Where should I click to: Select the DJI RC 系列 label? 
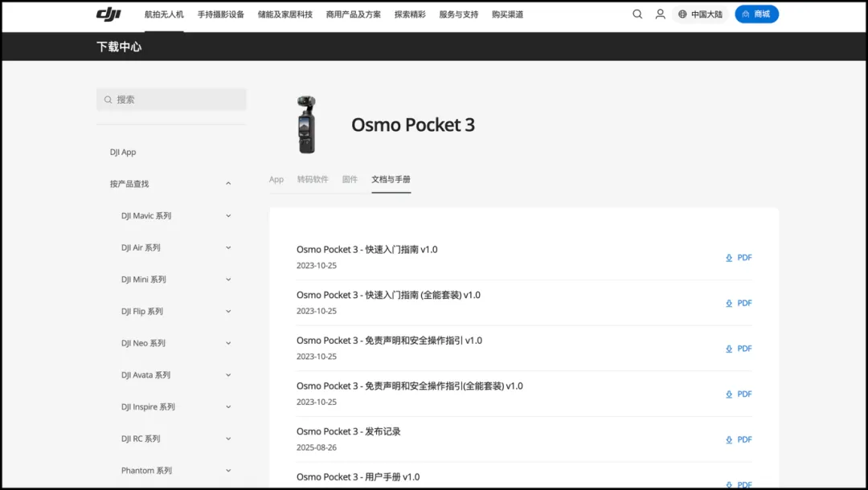coord(141,439)
